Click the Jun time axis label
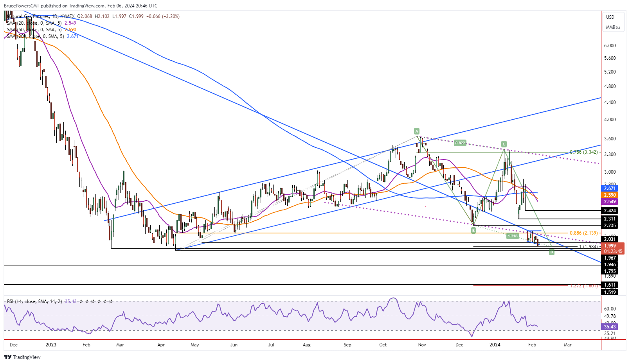The height and width of the screenshot is (364, 630). (234, 345)
